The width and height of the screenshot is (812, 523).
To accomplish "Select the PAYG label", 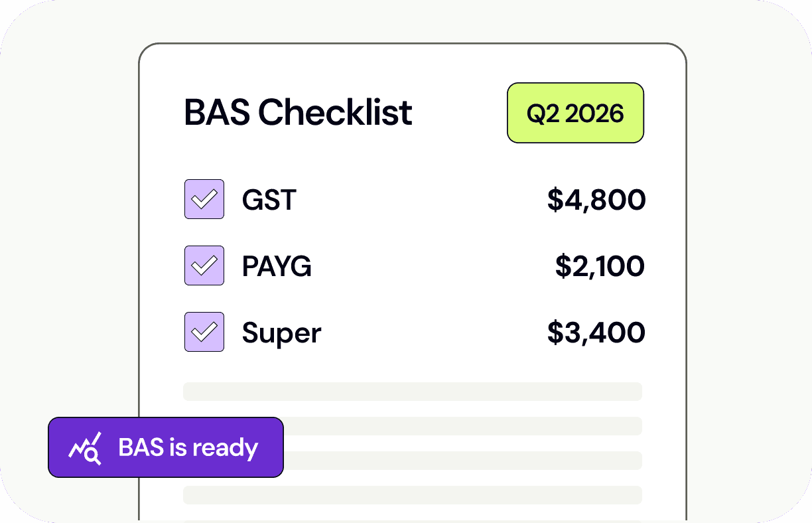I will point(277,266).
